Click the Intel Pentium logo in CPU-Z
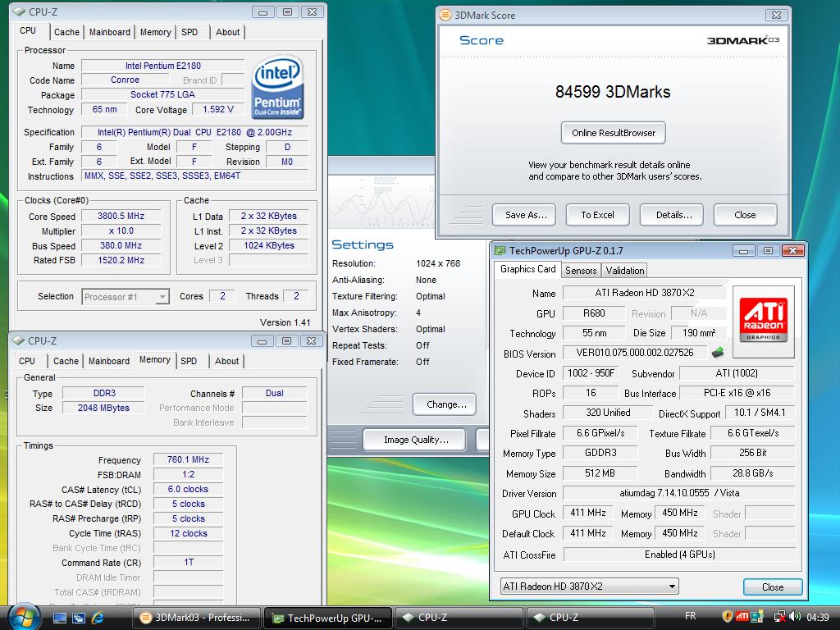 277,87
